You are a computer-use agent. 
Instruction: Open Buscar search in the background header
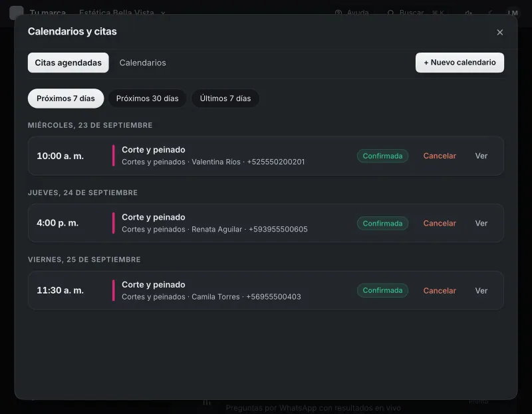pyautogui.click(x=416, y=13)
